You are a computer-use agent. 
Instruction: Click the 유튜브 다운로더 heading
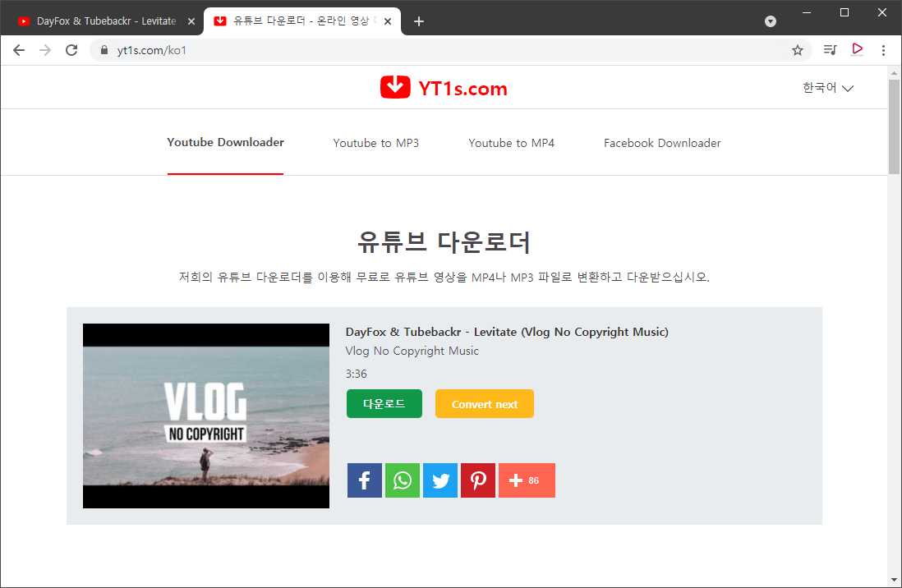tap(444, 241)
